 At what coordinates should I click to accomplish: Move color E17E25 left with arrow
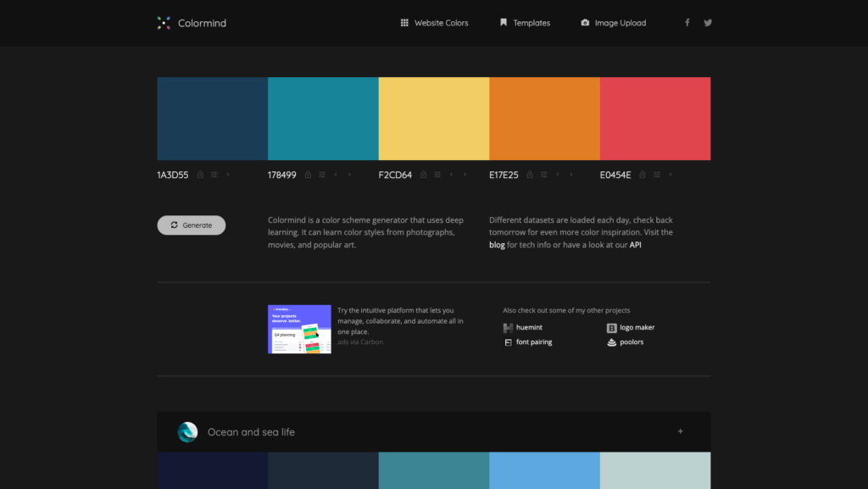(558, 175)
